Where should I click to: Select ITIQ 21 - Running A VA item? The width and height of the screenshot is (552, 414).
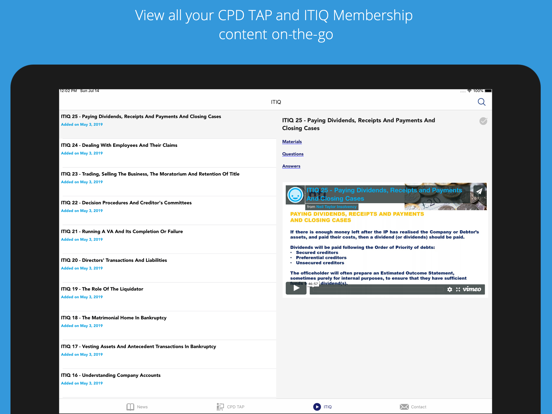(x=168, y=239)
